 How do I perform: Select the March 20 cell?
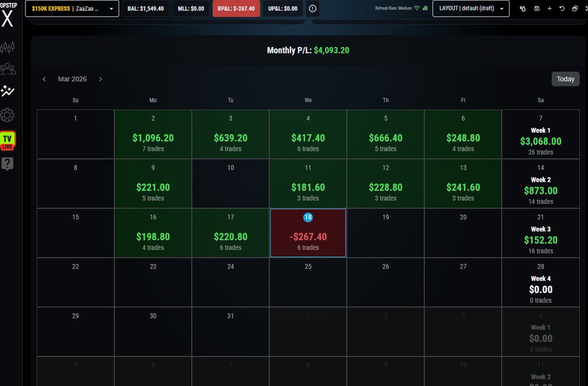click(x=463, y=233)
